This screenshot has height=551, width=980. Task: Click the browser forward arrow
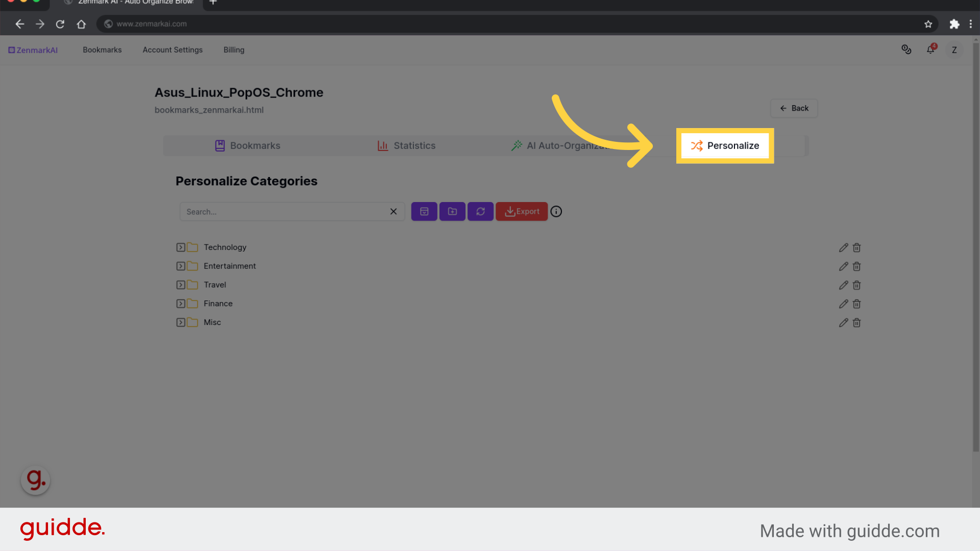click(x=40, y=24)
